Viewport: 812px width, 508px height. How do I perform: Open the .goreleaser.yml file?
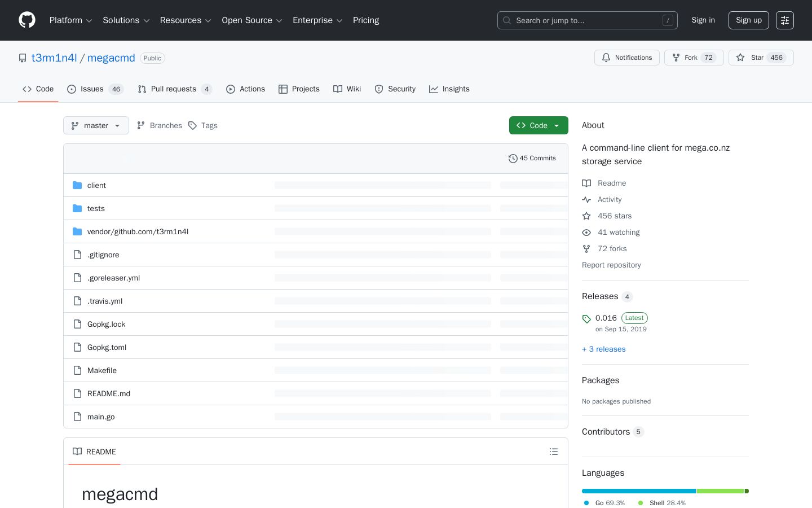[x=114, y=278]
